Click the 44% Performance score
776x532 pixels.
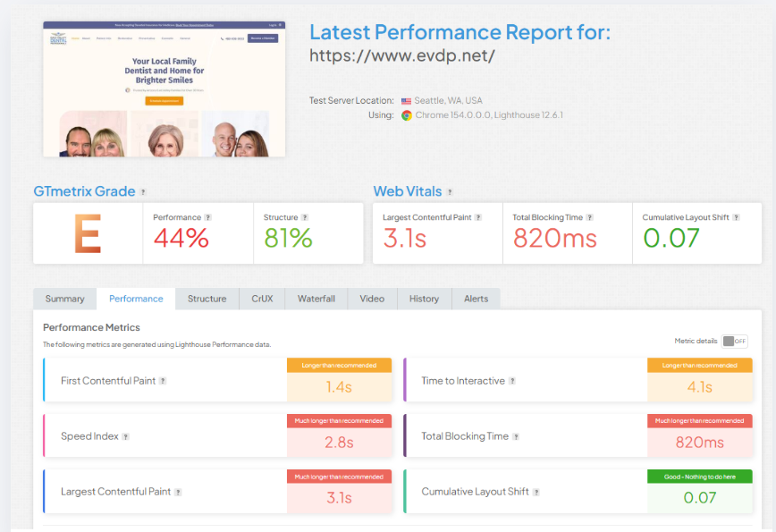pos(181,238)
